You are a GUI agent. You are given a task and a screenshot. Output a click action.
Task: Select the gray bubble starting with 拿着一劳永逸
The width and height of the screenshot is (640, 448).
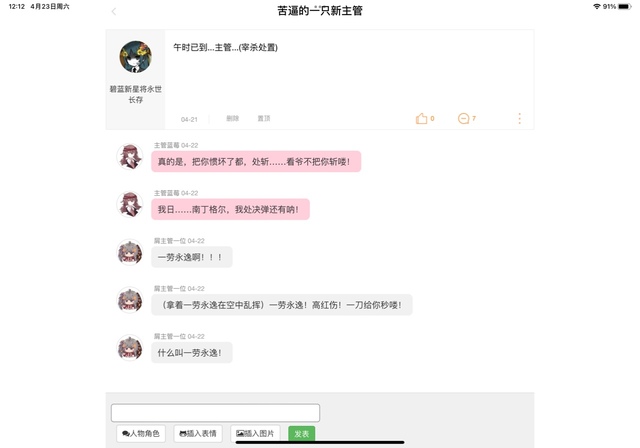click(x=282, y=305)
